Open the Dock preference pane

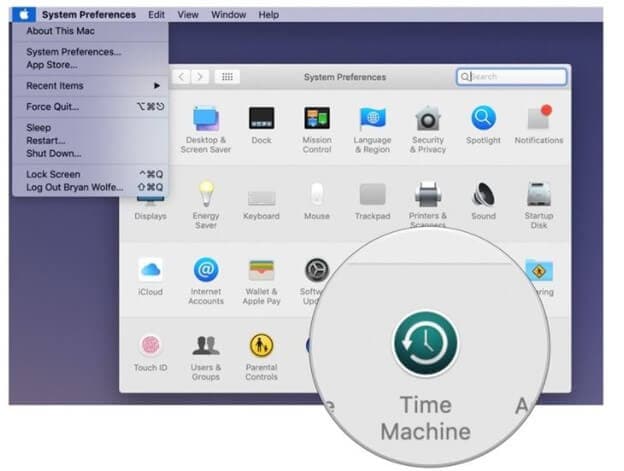[x=261, y=125]
